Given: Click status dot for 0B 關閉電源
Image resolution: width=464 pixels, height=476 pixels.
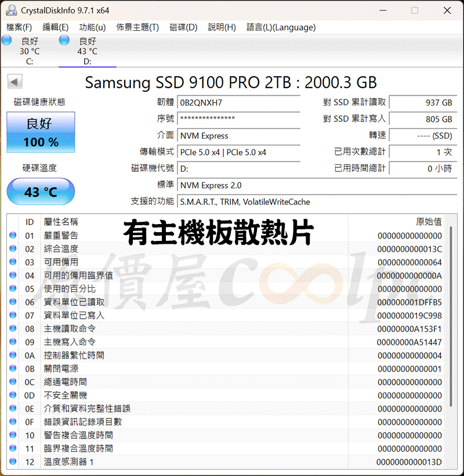Looking at the screenshot, I should point(13,369).
